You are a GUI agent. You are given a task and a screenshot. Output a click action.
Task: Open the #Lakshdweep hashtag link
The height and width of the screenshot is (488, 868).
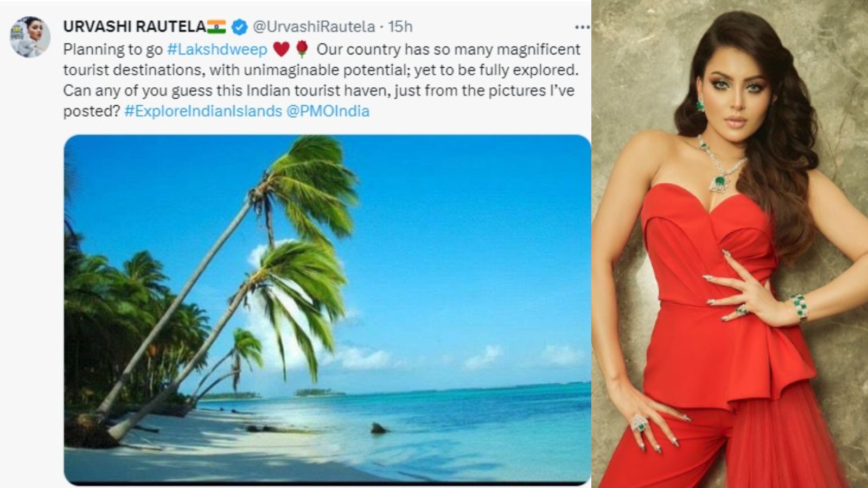(217, 49)
